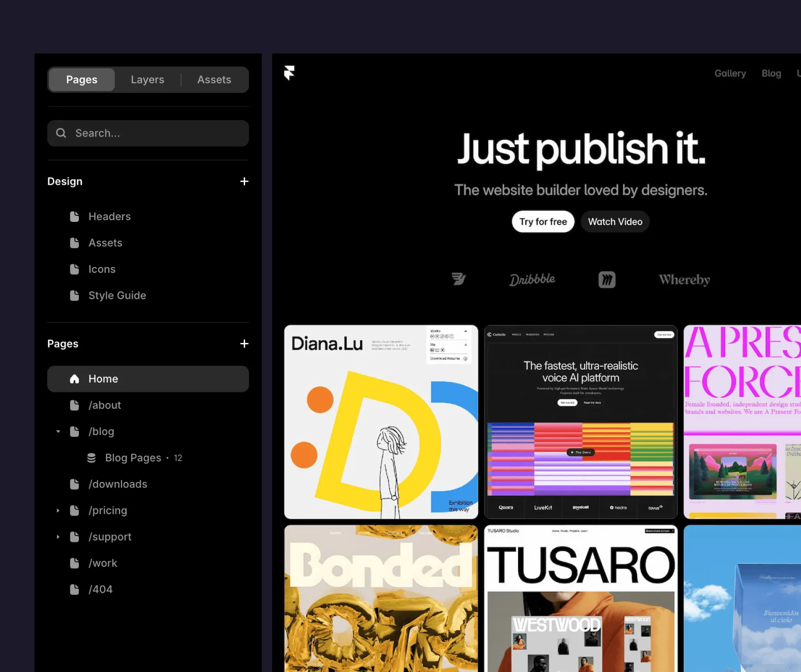The width and height of the screenshot is (801, 672).
Task: Click the Whereby logo
Action: pyautogui.click(x=684, y=280)
